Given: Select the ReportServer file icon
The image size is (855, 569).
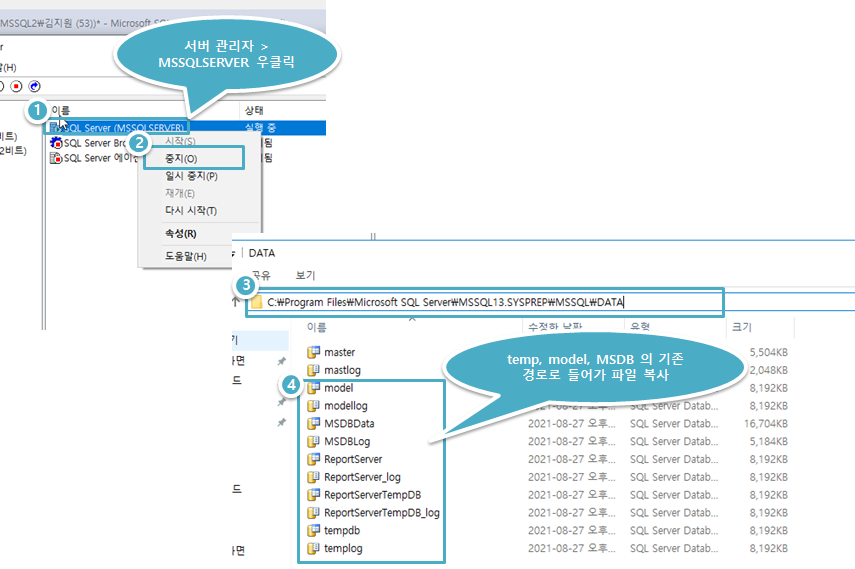Looking at the screenshot, I should click(314, 459).
